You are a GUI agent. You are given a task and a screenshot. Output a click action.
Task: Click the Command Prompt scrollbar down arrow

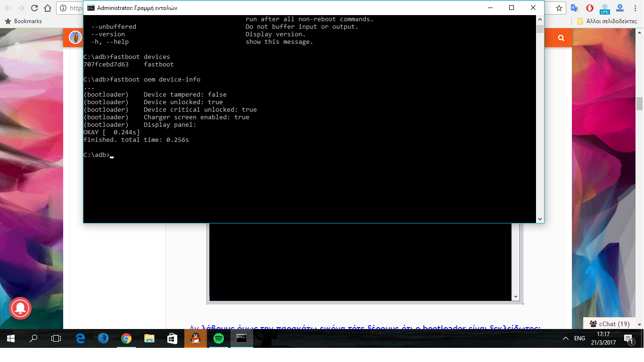click(x=540, y=219)
